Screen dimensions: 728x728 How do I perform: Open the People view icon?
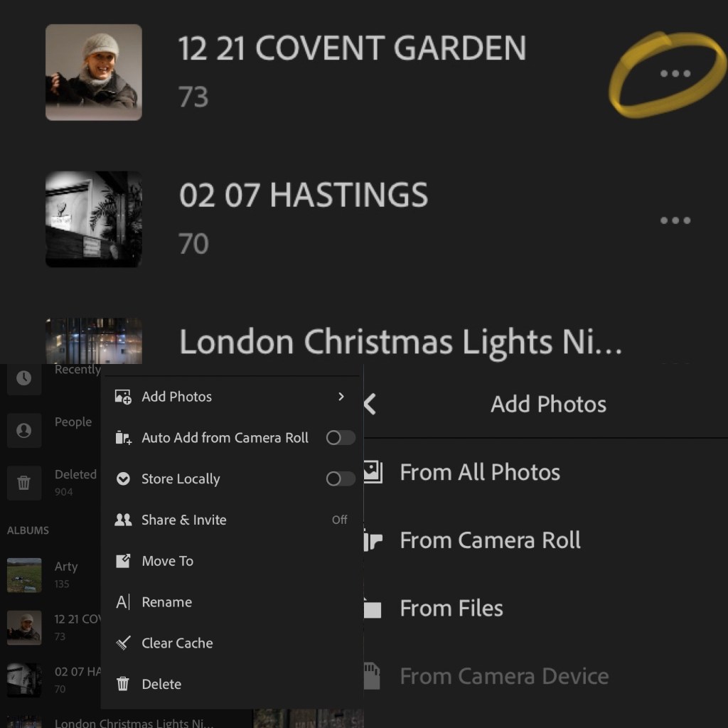click(x=23, y=431)
